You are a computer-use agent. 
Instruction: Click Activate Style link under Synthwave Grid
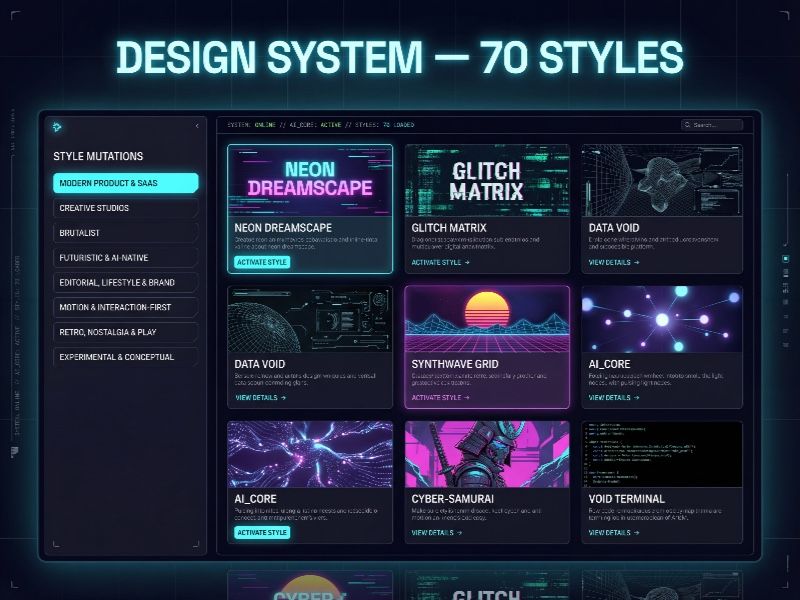pyautogui.click(x=440, y=397)
